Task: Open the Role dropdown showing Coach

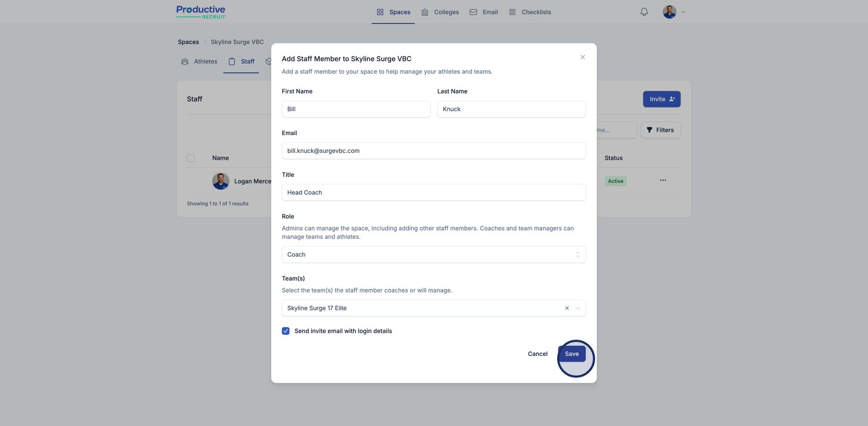Action: click(x=433, y=255)
